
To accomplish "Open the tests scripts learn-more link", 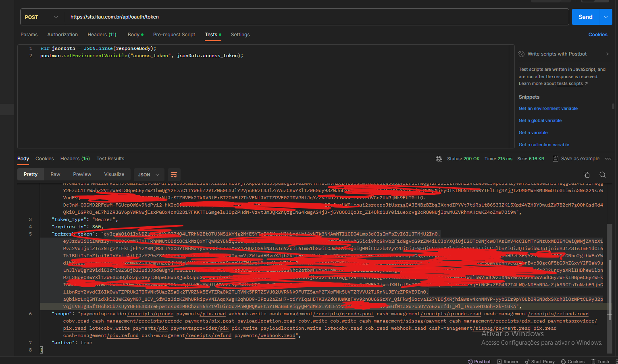I will click(570, 84).
